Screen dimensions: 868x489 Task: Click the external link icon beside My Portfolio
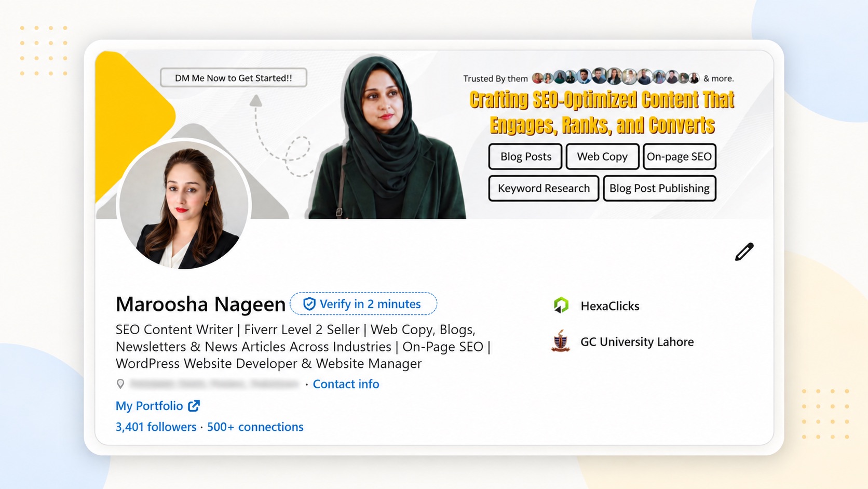(194, 406)
